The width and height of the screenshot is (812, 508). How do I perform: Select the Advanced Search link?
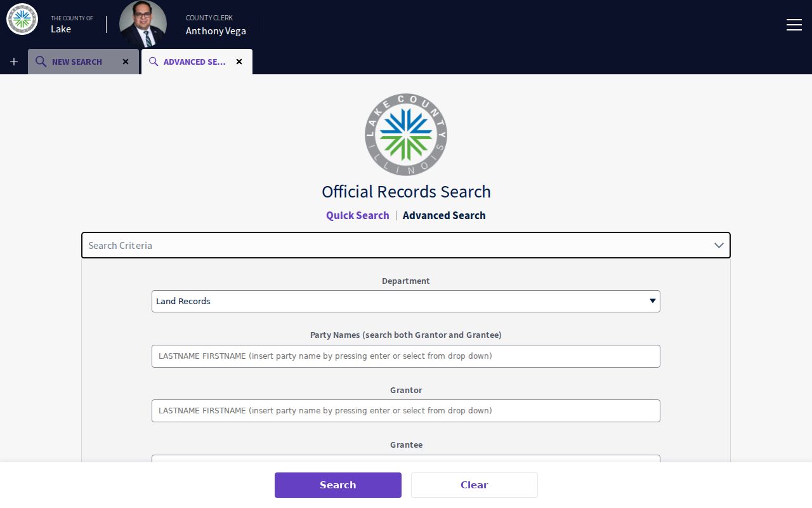(x=444, y=215)
